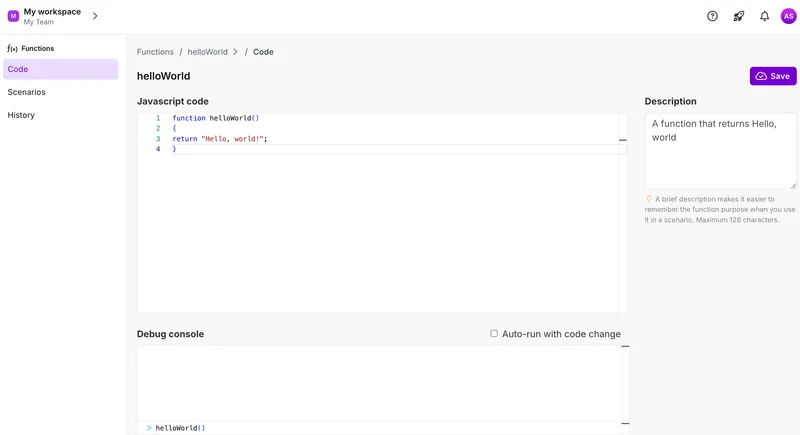The image size is (800, 435).
Task: Click the debug console prompt chevrons icon
Action: click(149, 428)
